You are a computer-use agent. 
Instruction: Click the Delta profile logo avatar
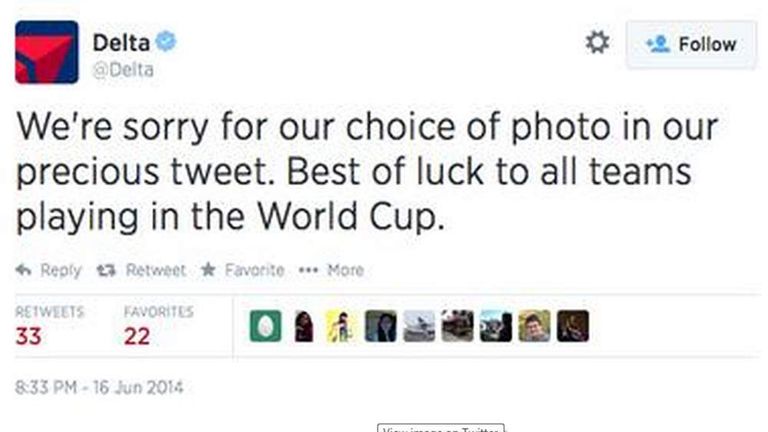pyautogui.click(x=46, y=52)
